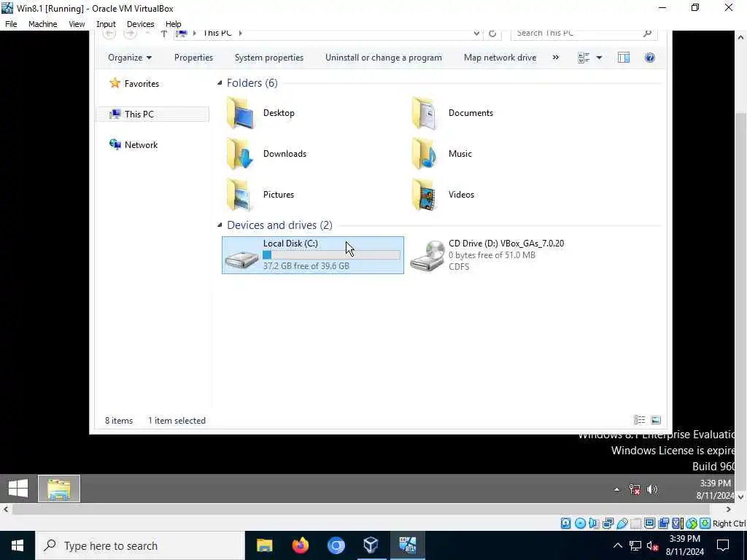Screen dimensions: 747x560
Task: Open the Music folder icon
Action: [424, 154]
